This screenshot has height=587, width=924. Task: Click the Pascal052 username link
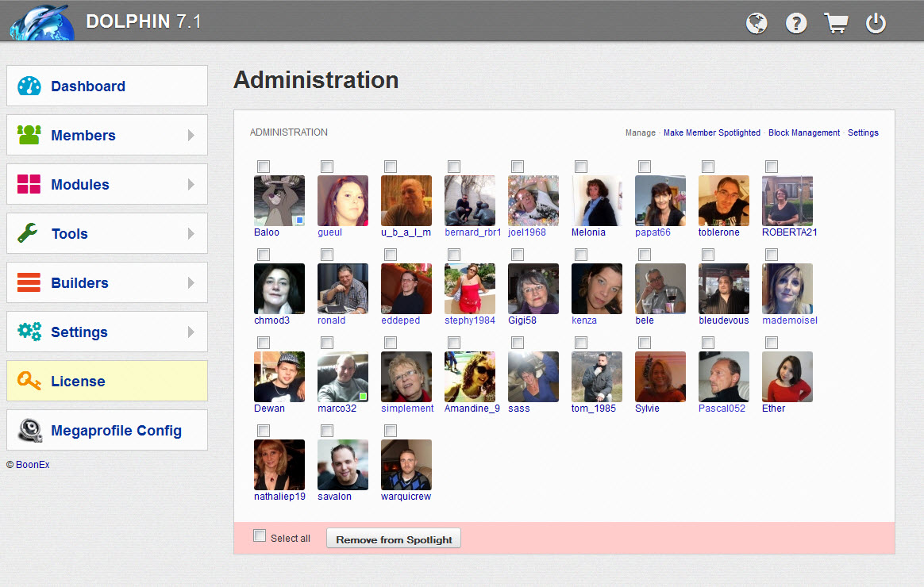click(x=722, y=408)
